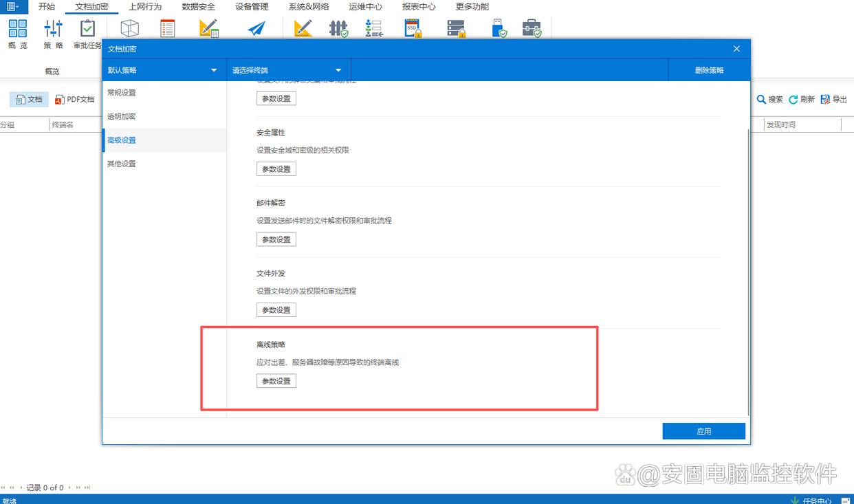Click the USB drive with shield icon
This screenshot has width=854, height=504.
coord(499,28)
